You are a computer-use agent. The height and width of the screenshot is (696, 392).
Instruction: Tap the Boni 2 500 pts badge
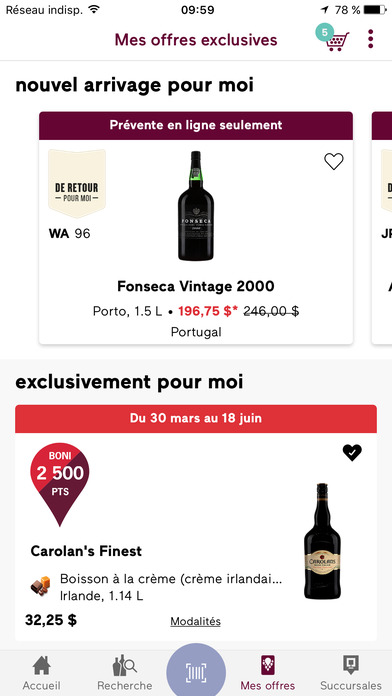pos(59,484)
